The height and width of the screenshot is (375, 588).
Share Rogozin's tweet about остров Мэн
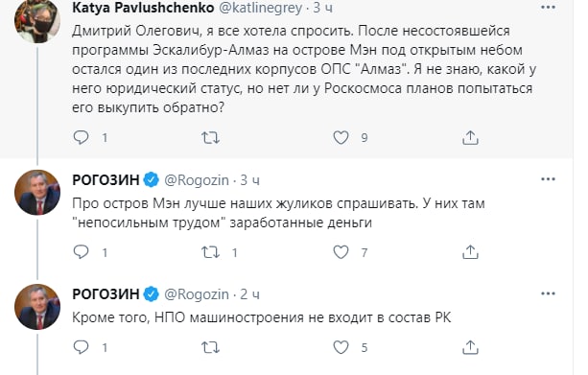pos(470,252)
